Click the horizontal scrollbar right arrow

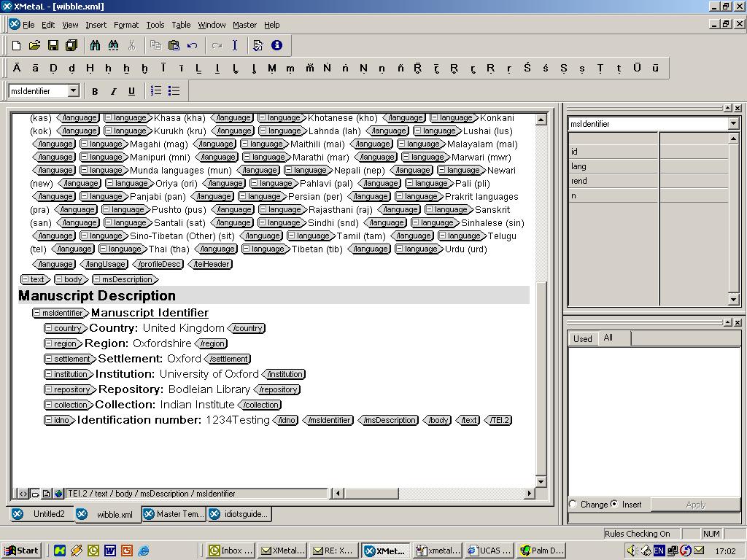(529, 494)
